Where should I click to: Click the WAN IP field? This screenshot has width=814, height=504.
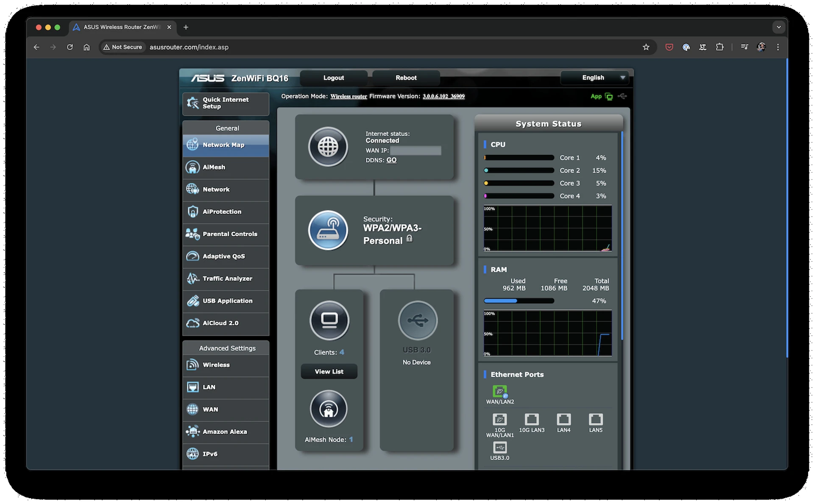click(x=415, y=150)
